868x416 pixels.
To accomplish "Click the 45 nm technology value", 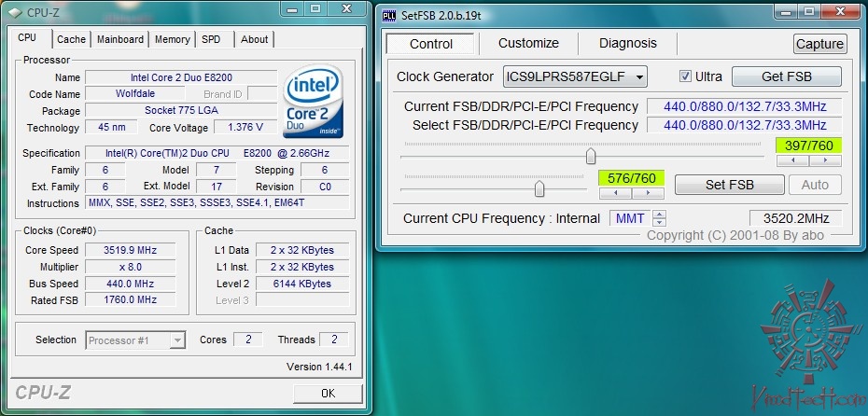I will click(112, 127).
